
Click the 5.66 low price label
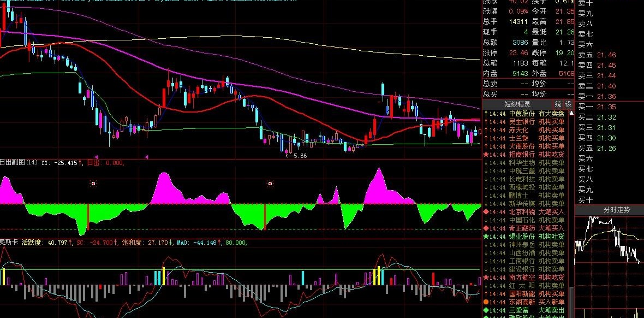point(300,156)
